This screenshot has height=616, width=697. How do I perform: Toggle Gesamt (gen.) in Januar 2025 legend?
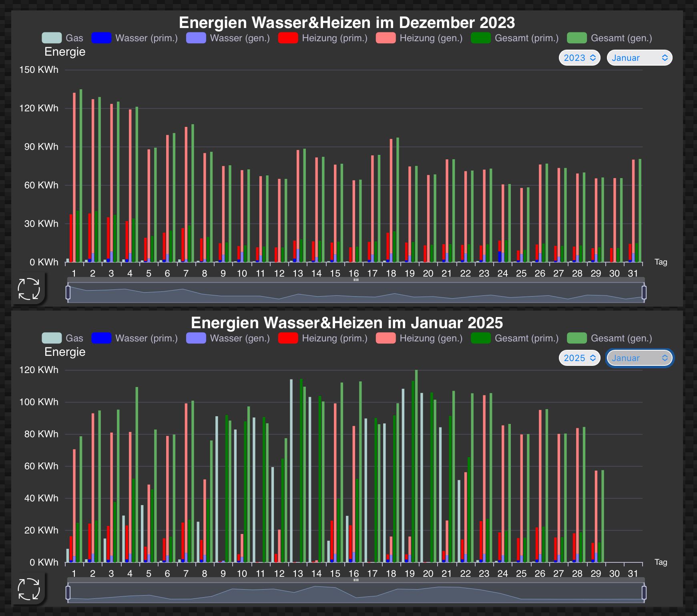pyautogui.click(x=610, y=338)
